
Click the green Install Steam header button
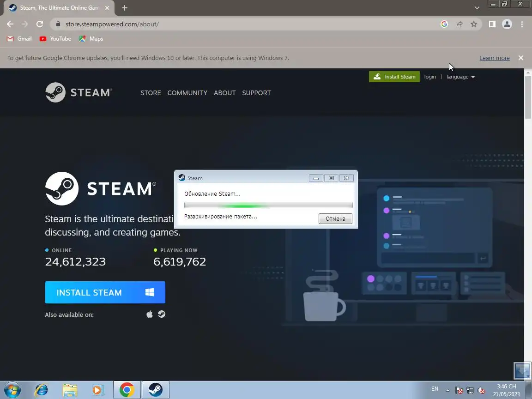394,77
